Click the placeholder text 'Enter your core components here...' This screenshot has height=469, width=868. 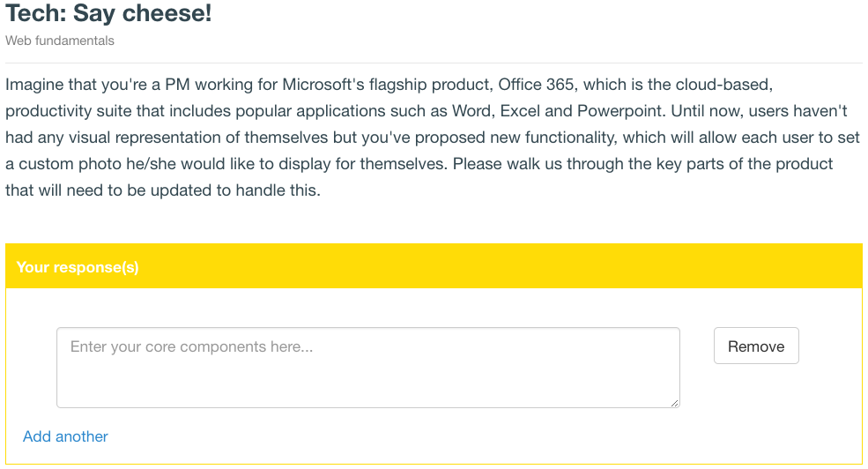coord(191,346)
